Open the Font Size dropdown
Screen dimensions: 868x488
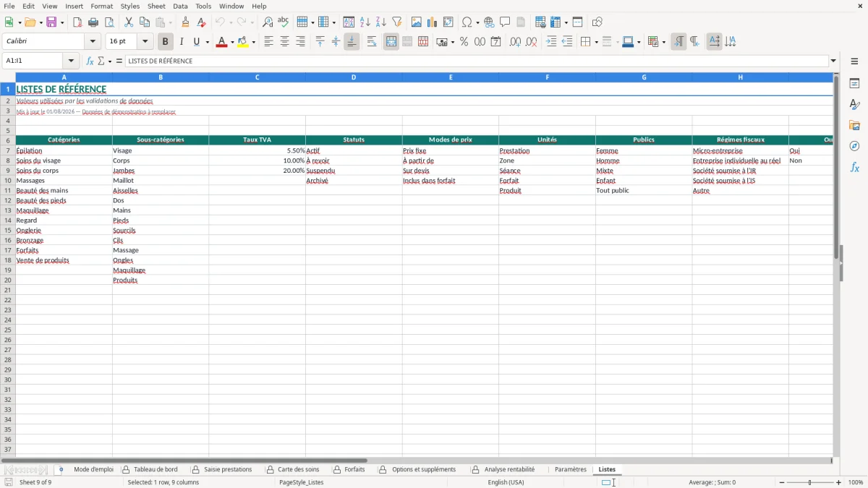click(145, 42)
